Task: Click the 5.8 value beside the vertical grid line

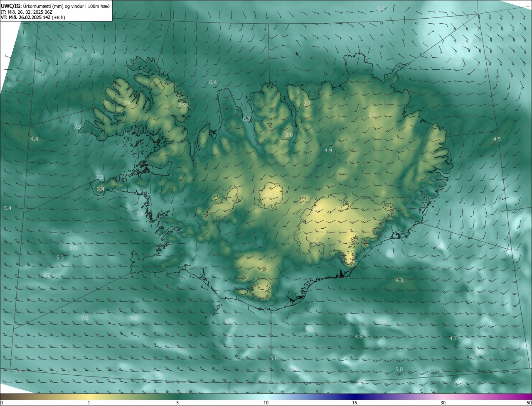Action: click(274, 358)
